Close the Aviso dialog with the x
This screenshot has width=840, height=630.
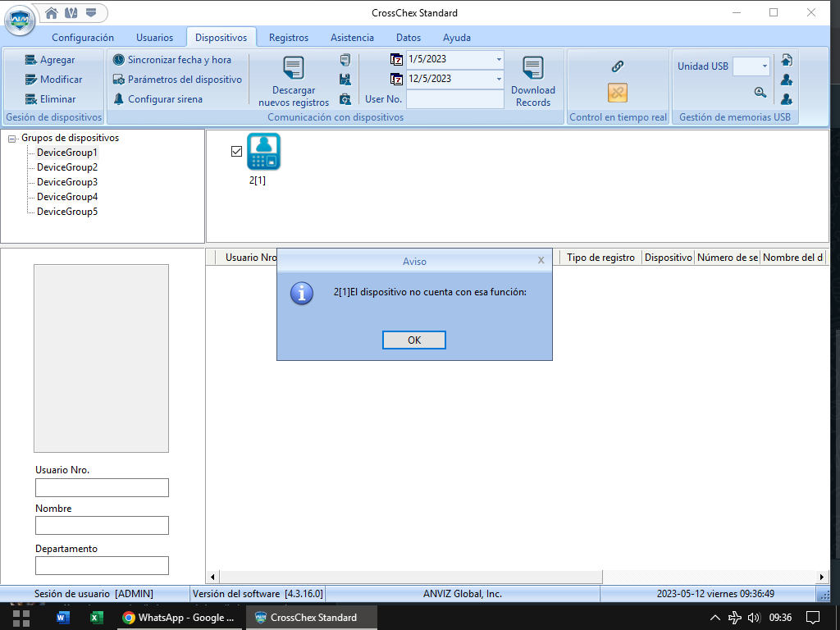click(541, 260)
